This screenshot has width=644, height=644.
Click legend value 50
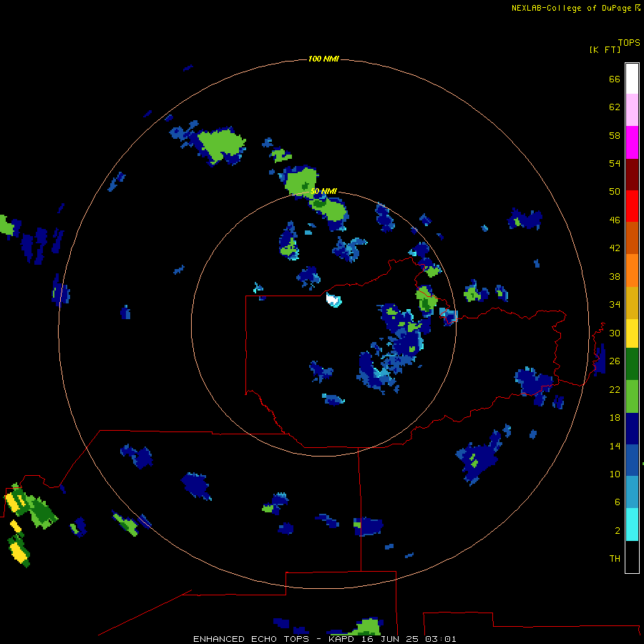click(x=615, y=192)
